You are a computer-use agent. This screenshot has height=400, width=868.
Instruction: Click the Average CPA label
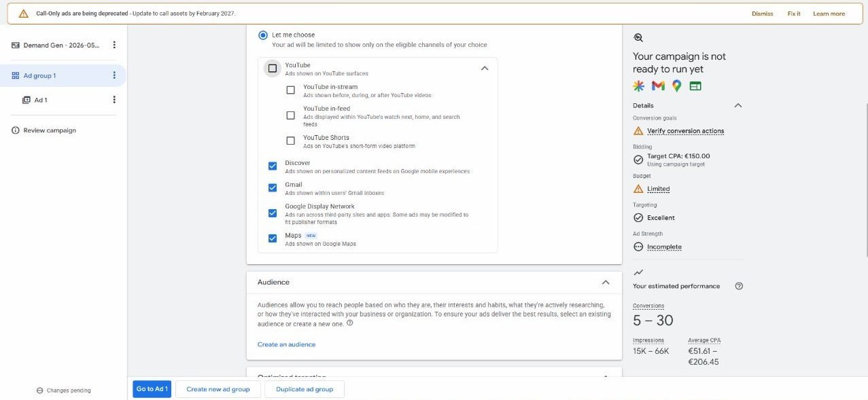tap(704, 340)
